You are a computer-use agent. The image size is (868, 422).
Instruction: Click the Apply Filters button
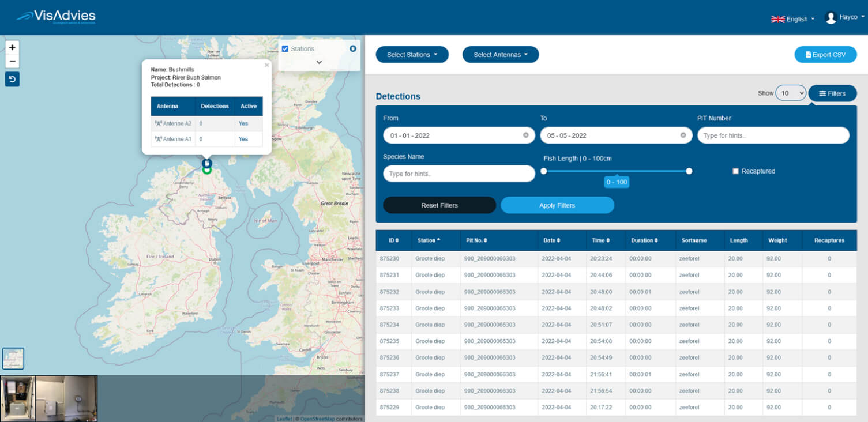pyautogui.click(x=557, y=205)
